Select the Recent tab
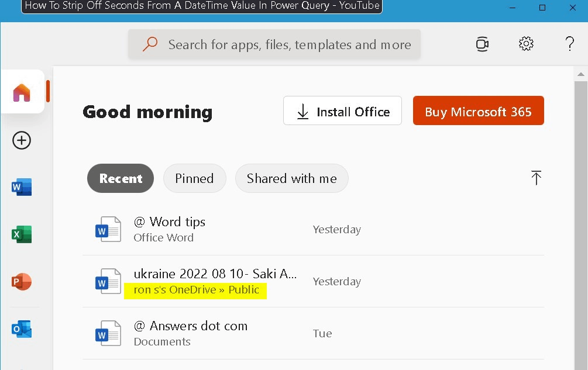 121,178
